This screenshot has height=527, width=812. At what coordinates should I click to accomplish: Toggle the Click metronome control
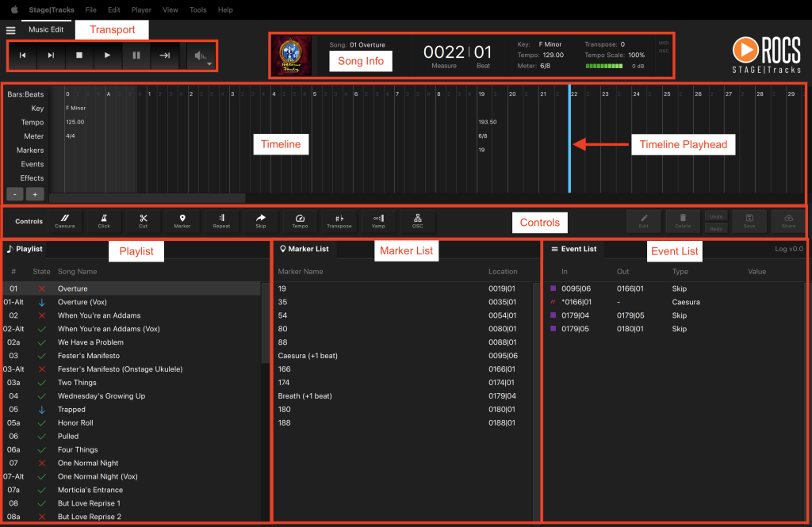click(x=104, y=220)
